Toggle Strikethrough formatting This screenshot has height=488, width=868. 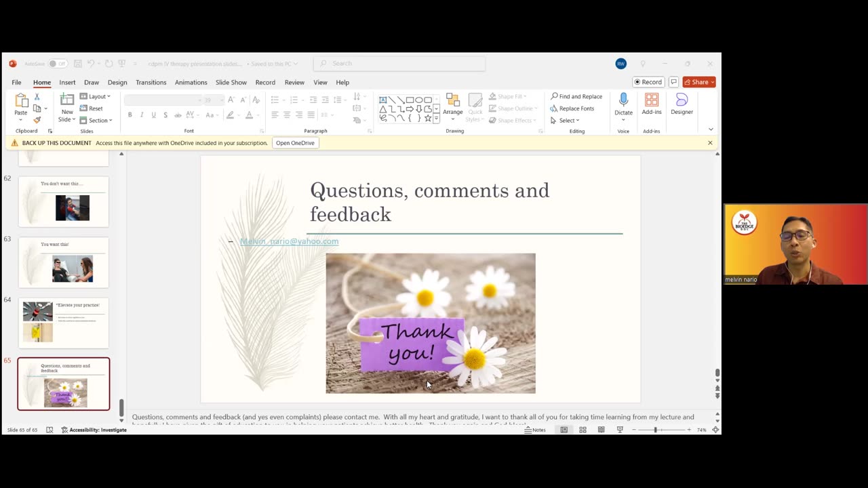point(178,115)
